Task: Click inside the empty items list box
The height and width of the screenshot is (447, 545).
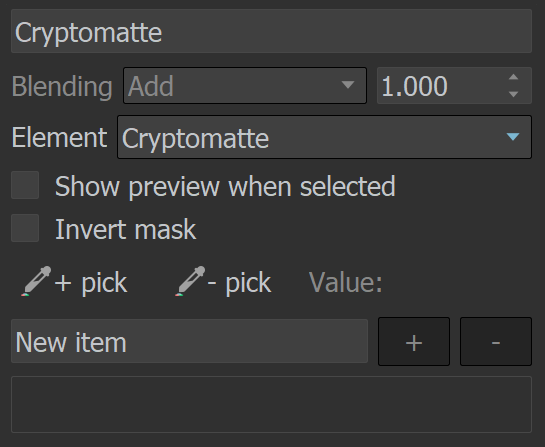Action: 271,404
